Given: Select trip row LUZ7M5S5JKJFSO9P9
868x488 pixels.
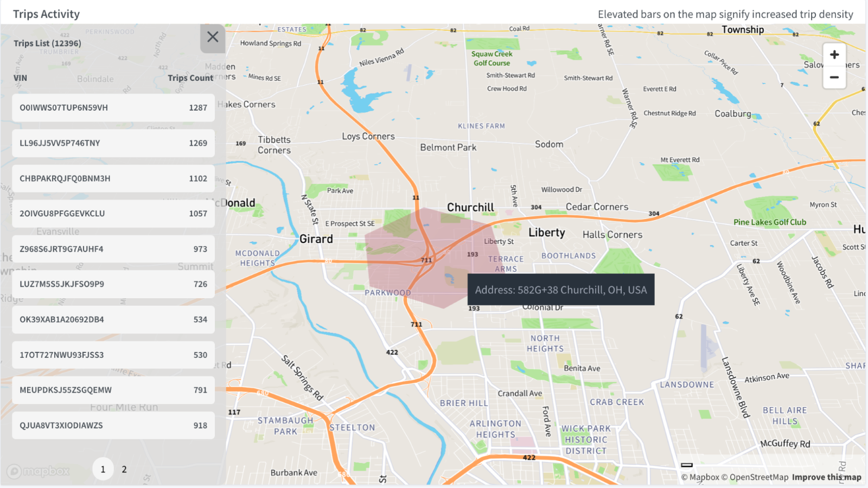Looking at the screenshot, I should tap(113, 284).
